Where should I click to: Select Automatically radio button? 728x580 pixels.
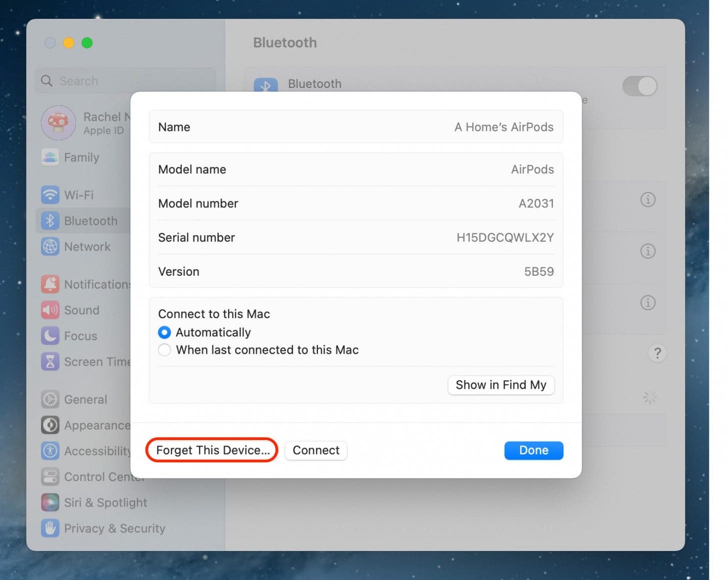pyautogui.click(x=164, y=333)
